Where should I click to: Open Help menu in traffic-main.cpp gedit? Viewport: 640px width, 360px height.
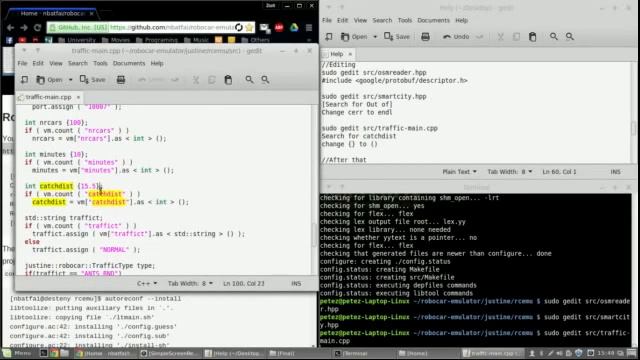point(157,63)
